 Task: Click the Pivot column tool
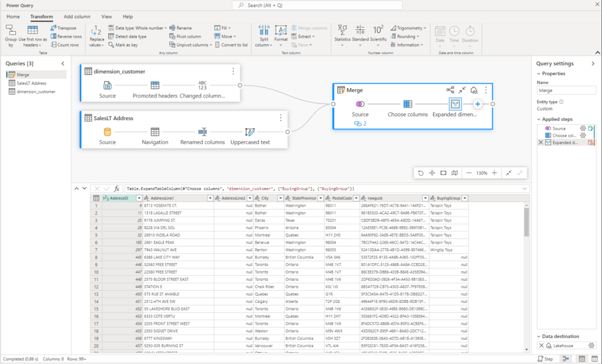point(185,36)
